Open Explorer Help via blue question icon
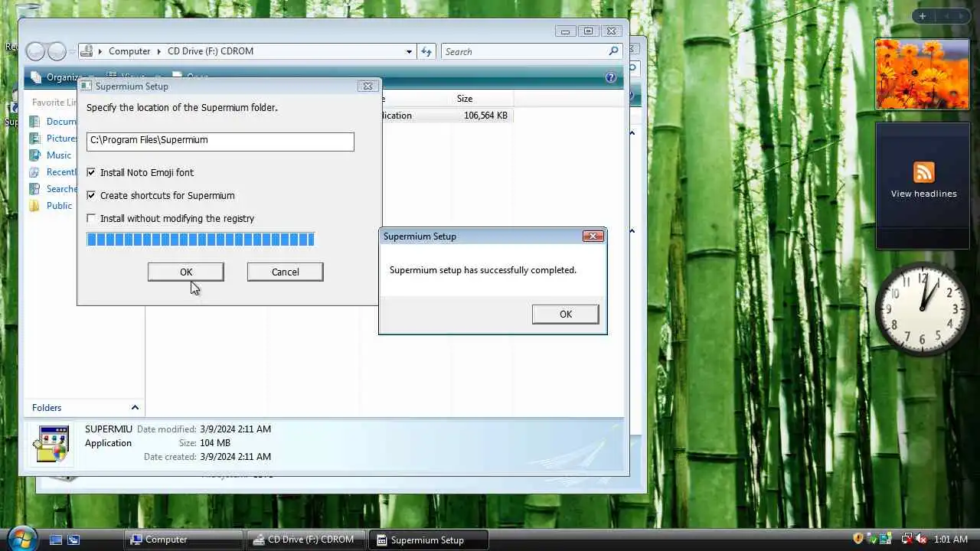 (x=611, y=77)
